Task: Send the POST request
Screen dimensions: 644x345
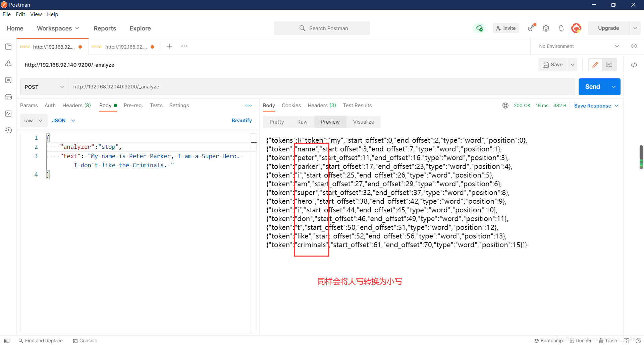Action: coord(593,87)
